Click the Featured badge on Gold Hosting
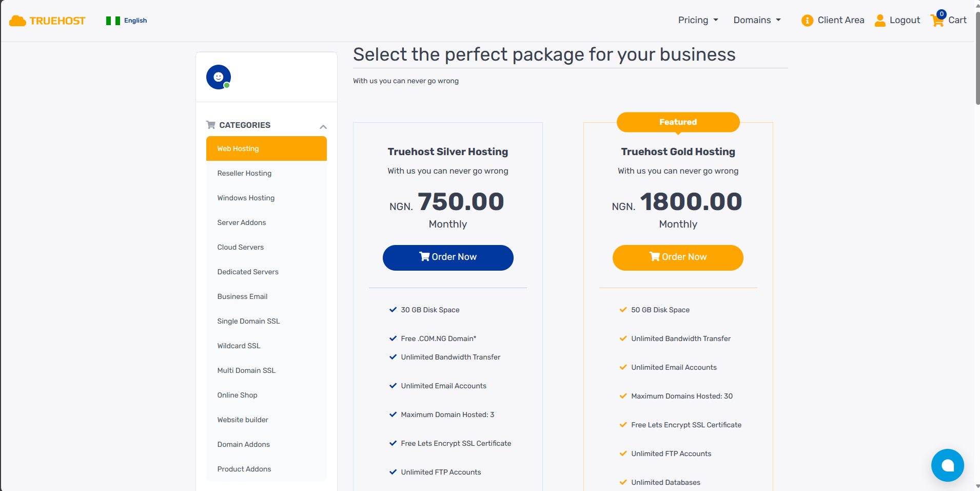980x491 pixels. pos(677,122)
